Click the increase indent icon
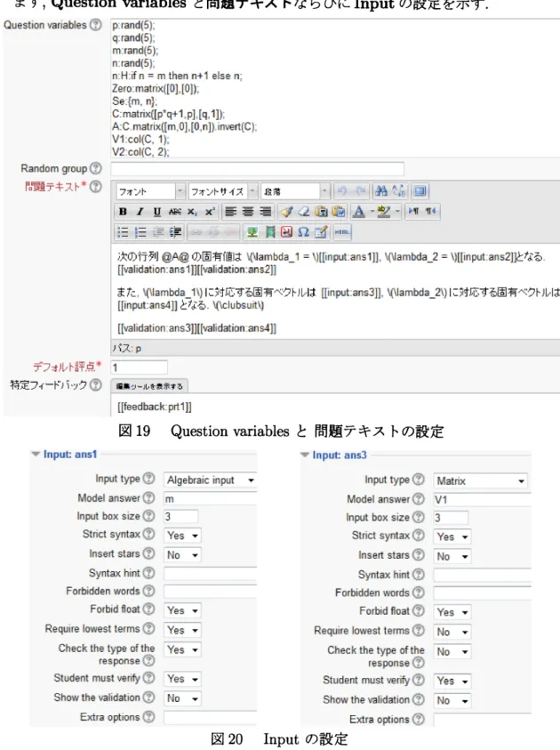Image resolution: width=560 pixels, height=750 pixels. (175, 232)
